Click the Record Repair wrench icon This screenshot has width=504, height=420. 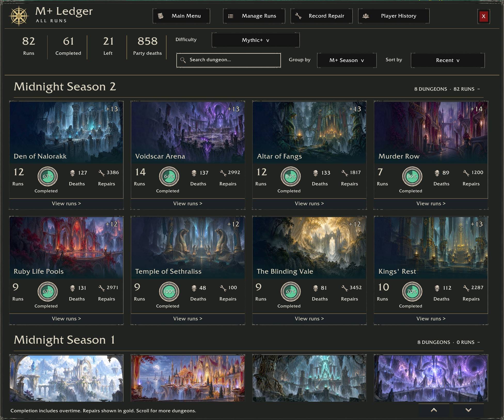point(298,16)
